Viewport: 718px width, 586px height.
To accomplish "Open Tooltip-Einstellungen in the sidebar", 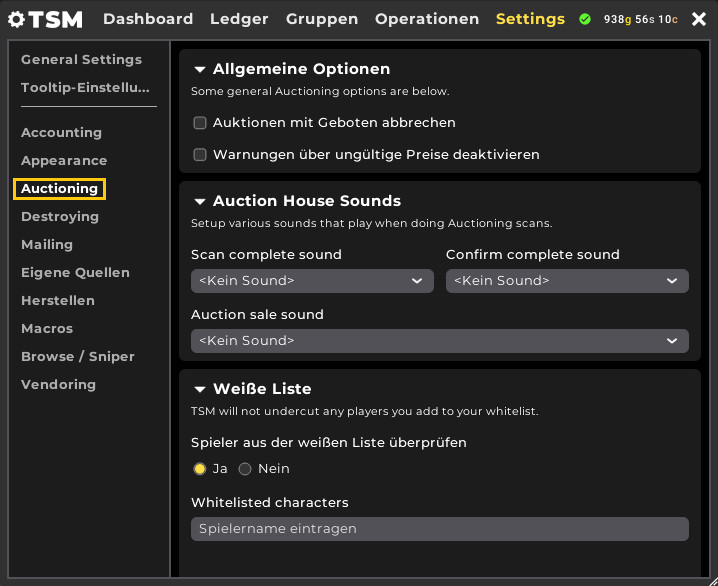I will [85, 87].
